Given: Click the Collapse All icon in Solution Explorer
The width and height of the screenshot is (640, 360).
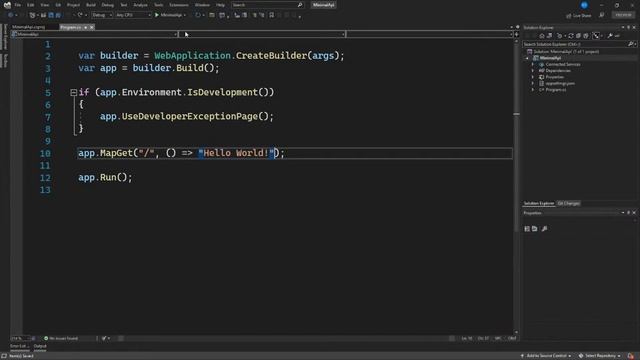Looking at the screenshot, I should pos(578,36).
